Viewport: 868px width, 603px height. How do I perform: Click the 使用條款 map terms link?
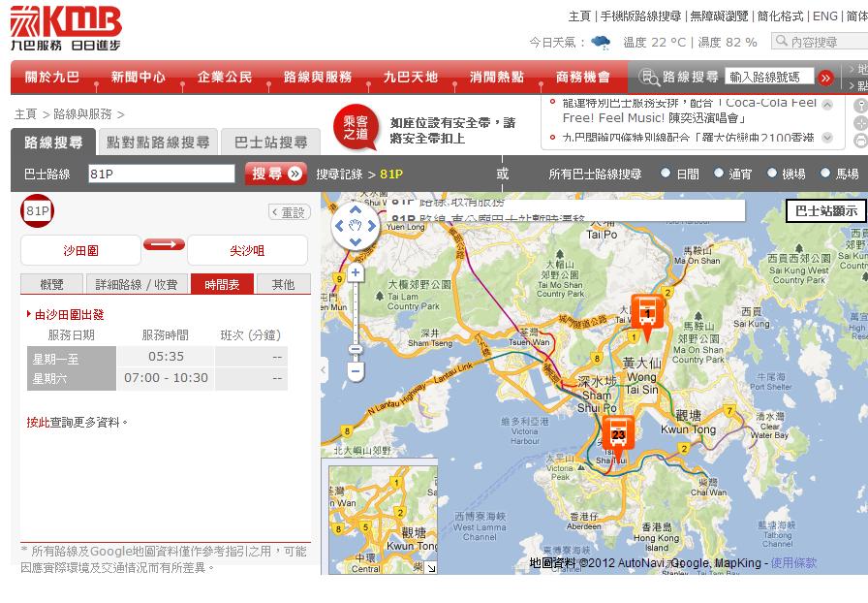tap(793, 562)
